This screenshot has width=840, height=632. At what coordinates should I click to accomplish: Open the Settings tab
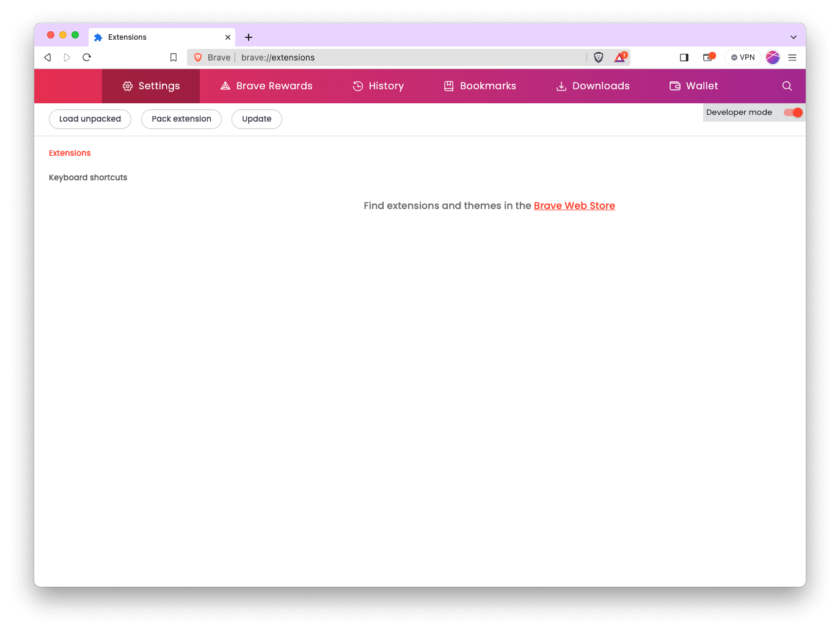pyautogui.click(x=151, y=86)
